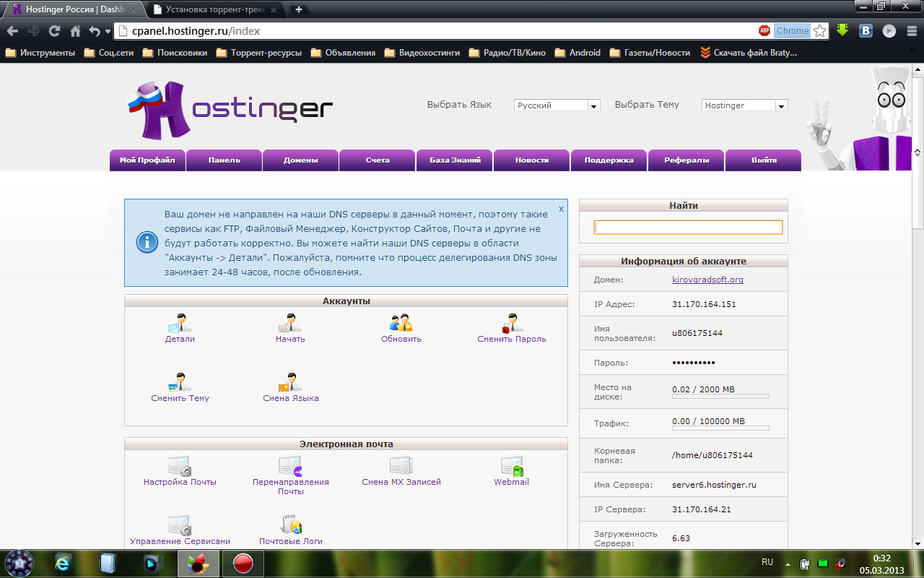
Task: Click the Chrome button in address bar
Action: click(x=793, y=31)
